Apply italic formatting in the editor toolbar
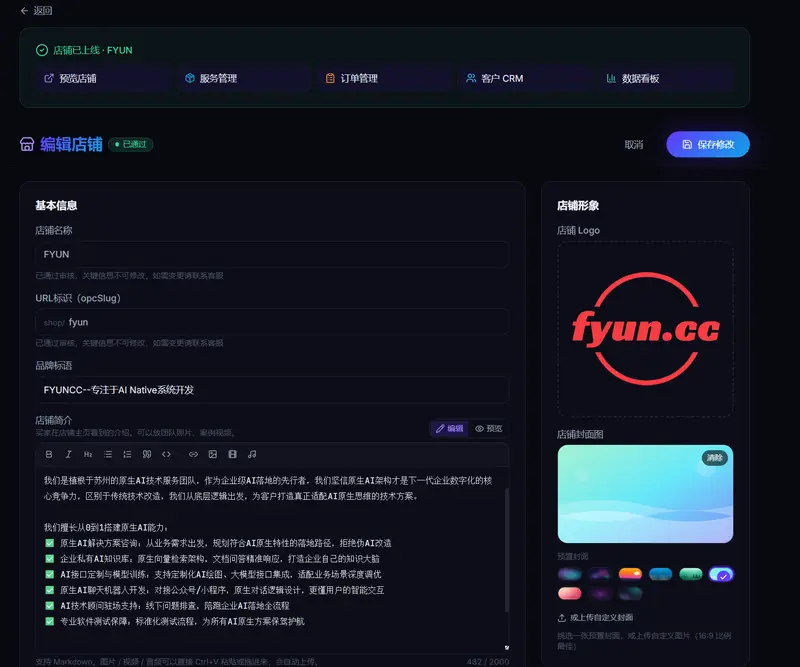 point(68,454)
